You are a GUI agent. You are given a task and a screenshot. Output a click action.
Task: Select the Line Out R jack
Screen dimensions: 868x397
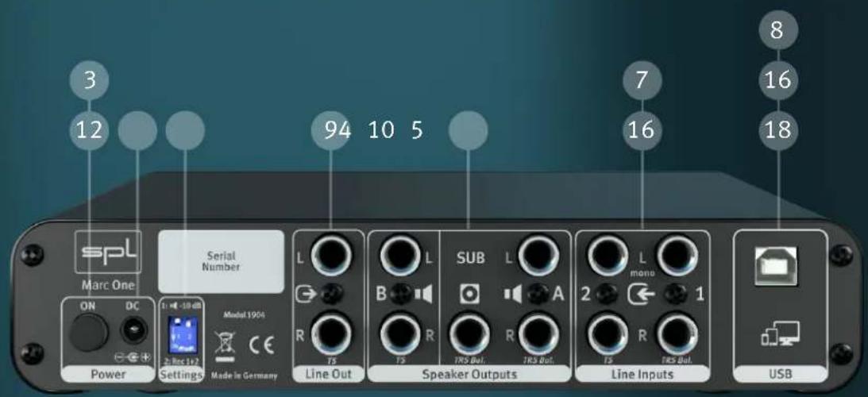[331, 336]
